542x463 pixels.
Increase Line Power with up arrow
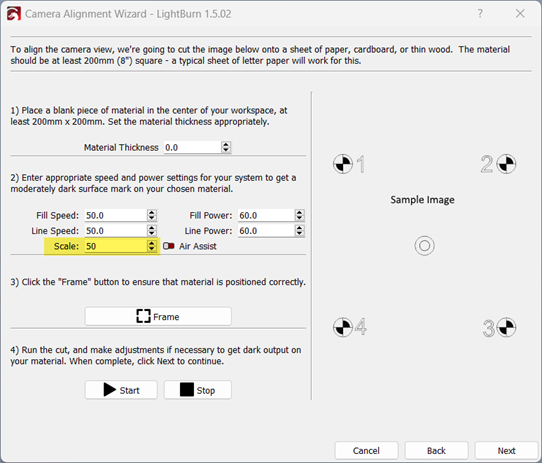(x=299, y=228)
